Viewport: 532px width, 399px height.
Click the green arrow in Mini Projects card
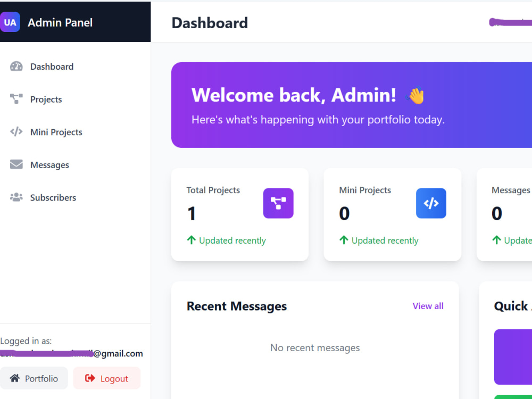point(344,240)
